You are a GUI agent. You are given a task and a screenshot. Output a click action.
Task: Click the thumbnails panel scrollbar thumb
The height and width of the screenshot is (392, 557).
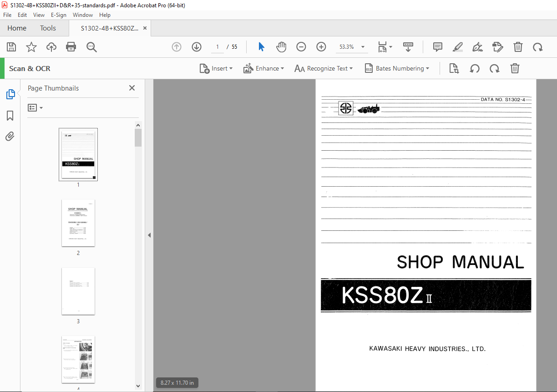point(138,137)
